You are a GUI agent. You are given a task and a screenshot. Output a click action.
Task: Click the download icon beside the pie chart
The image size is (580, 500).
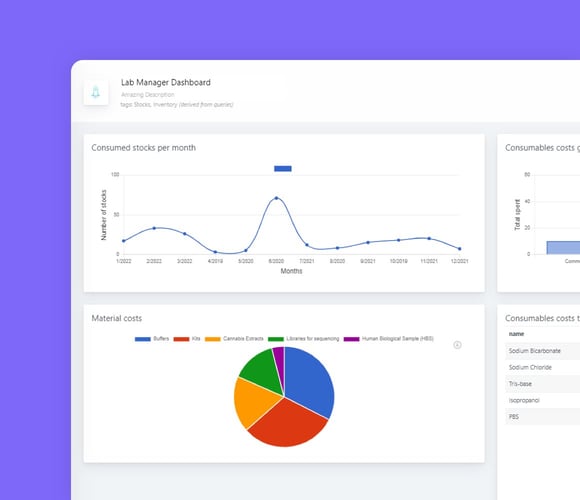[457, 345]
